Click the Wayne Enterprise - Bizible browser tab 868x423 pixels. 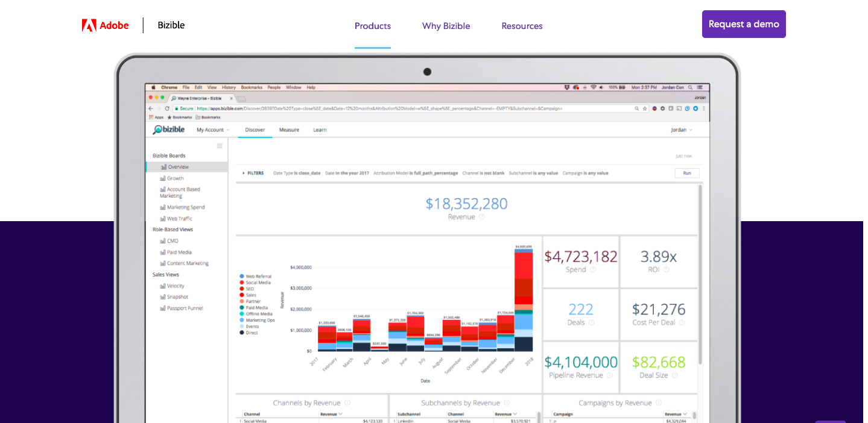tap(201, 98)
